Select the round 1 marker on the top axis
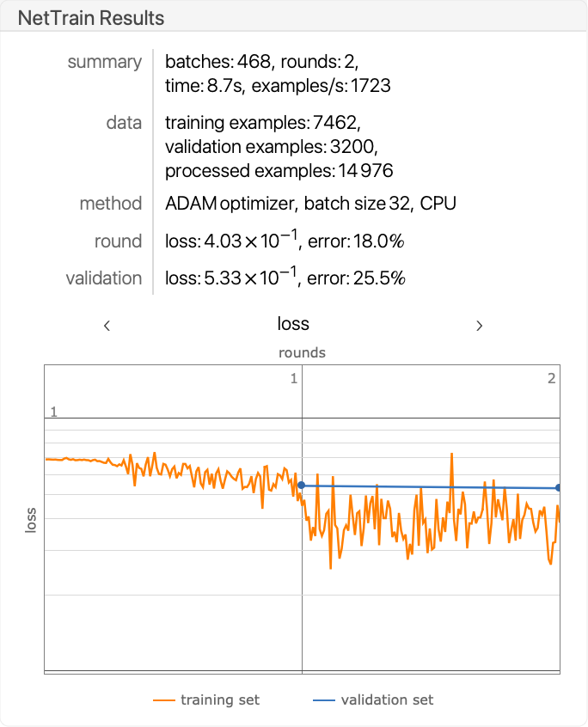The image size is (588, 727). pyautogui.click(x=294, y=378)
